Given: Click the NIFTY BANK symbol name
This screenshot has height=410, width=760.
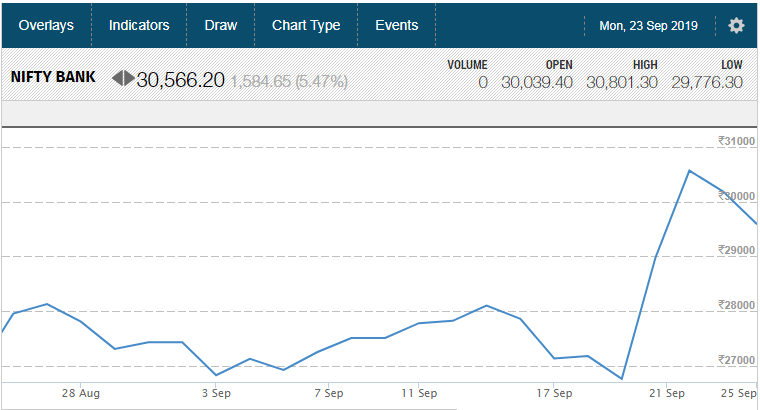Looking at the screenshot, I should click(x=53, y=77).
